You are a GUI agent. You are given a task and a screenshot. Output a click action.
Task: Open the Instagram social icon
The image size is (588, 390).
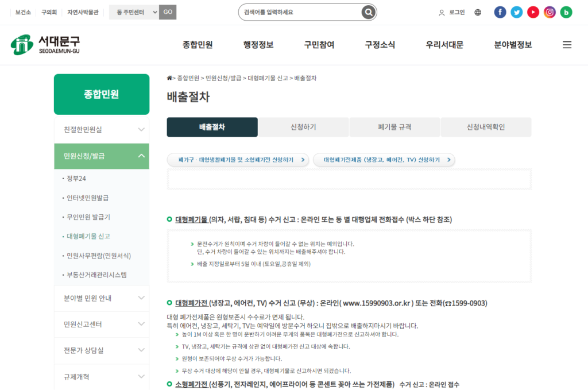coord(550,13)
